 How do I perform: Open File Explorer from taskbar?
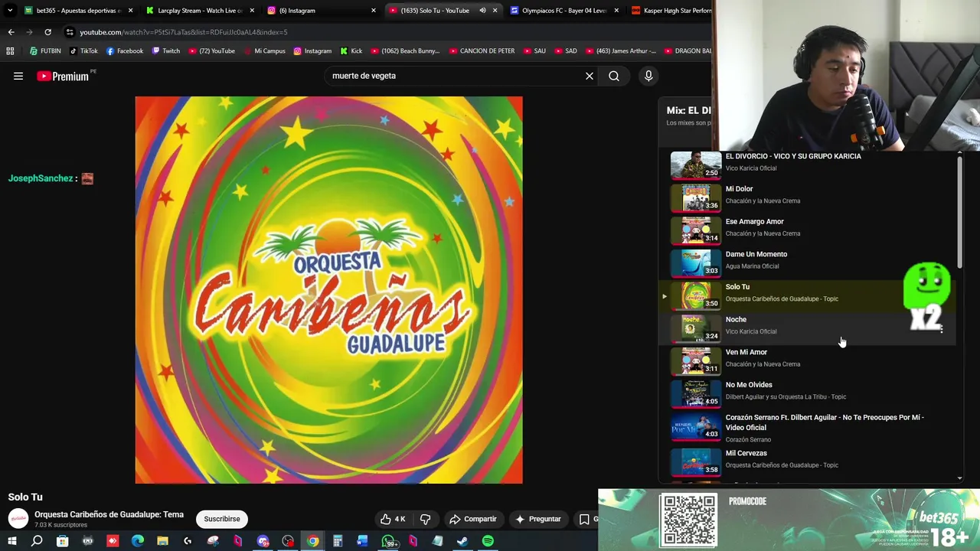pyautogui.click(x=162, y=541)
